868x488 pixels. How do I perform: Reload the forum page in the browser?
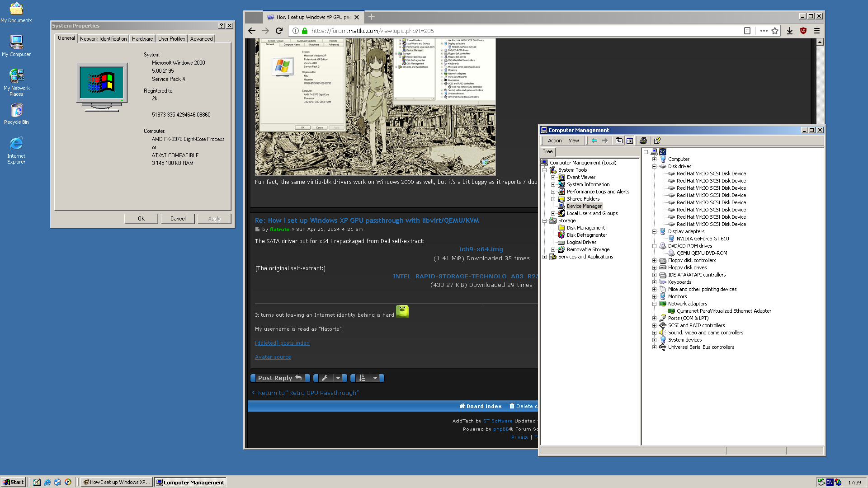[279, 31]
